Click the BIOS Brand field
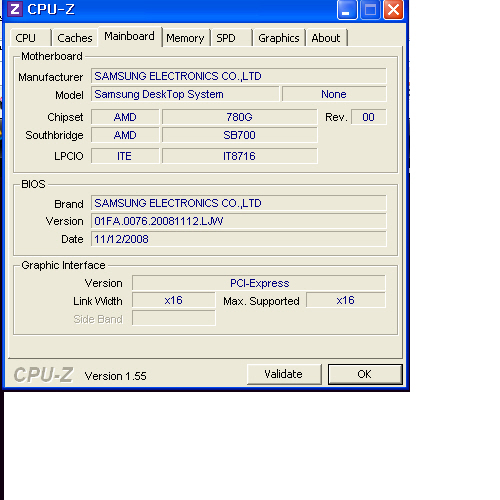The height and width of the screenshot is (500, 500). click(239, 203)
